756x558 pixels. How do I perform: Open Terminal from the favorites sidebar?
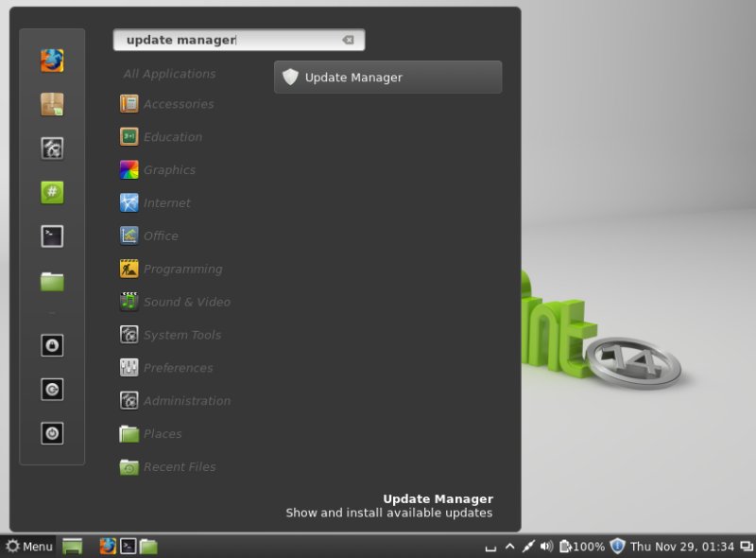click(52, 236)
